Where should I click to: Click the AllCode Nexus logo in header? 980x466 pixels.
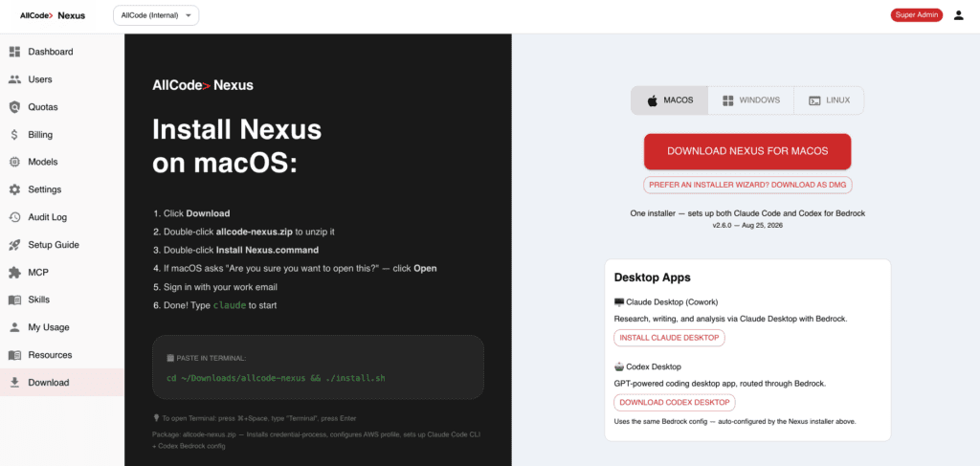[53, 15]
